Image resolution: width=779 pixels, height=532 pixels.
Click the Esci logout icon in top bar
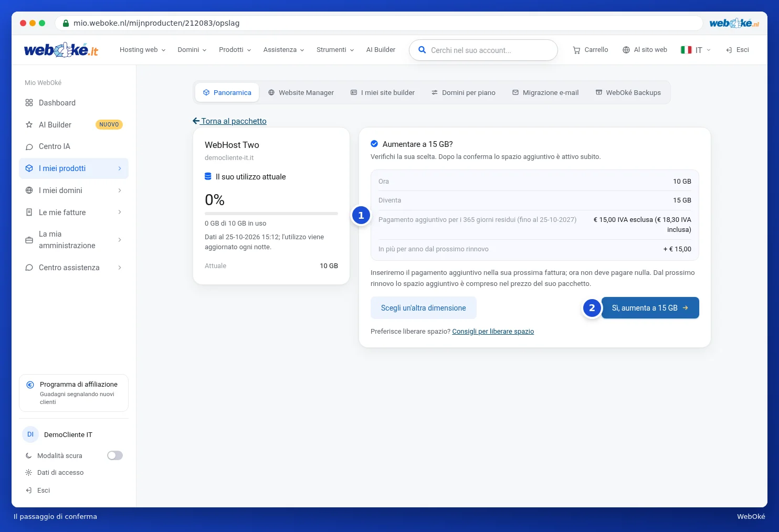point(729,50)
